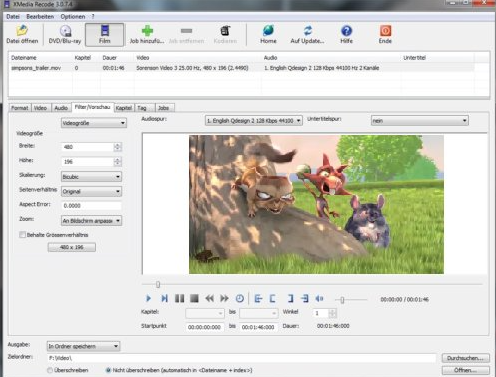496x377 pixels.
Task: Open the Home globe icon
Action: tap(268, 31)
